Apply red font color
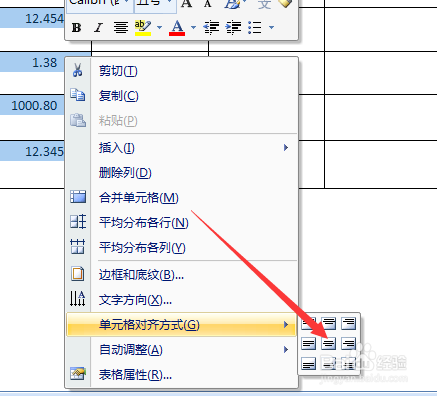Image resolution: width=437 pixels, height=396 pixels. [x=177, y=28]
